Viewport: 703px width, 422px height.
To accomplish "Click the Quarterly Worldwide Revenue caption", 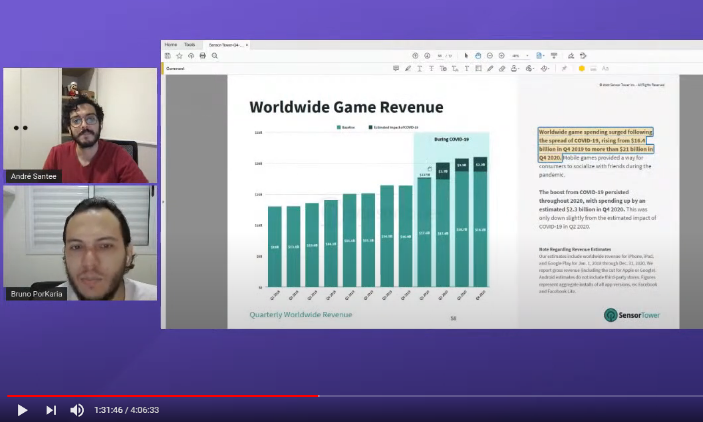I will (301, 314).
